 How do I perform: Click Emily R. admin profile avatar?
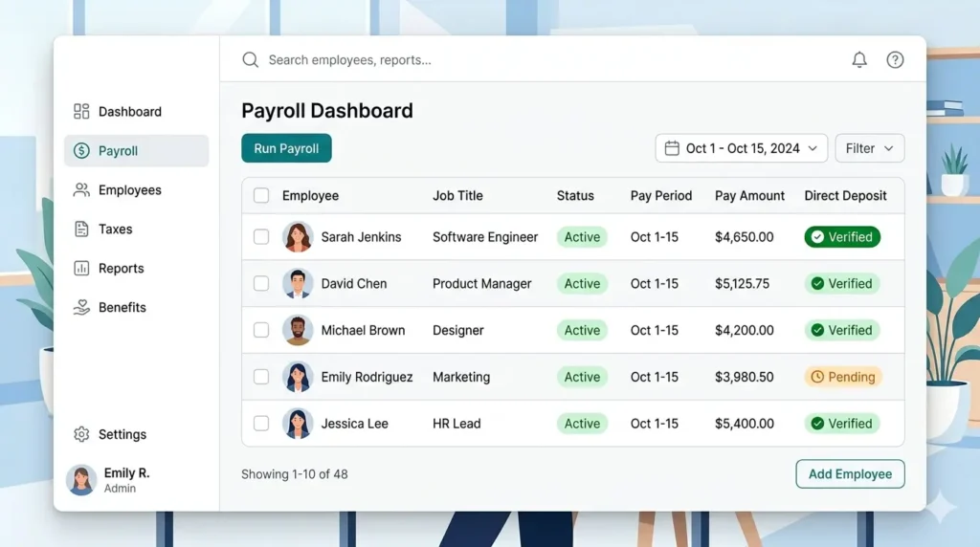(81, 479)
